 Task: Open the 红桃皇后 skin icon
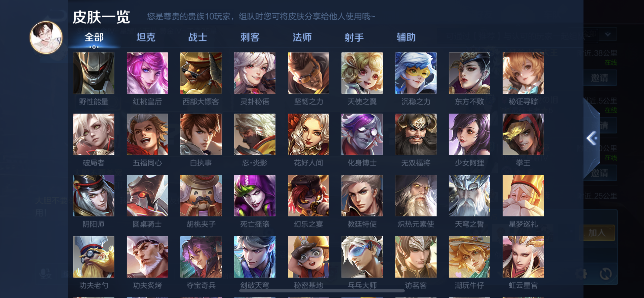[147, 73]
